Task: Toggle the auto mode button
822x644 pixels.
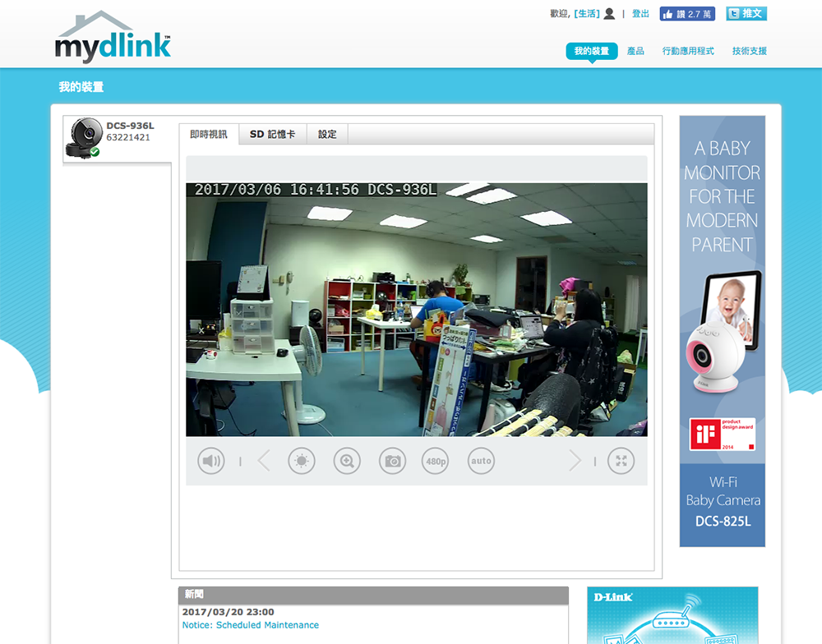Action: point(481,461)
